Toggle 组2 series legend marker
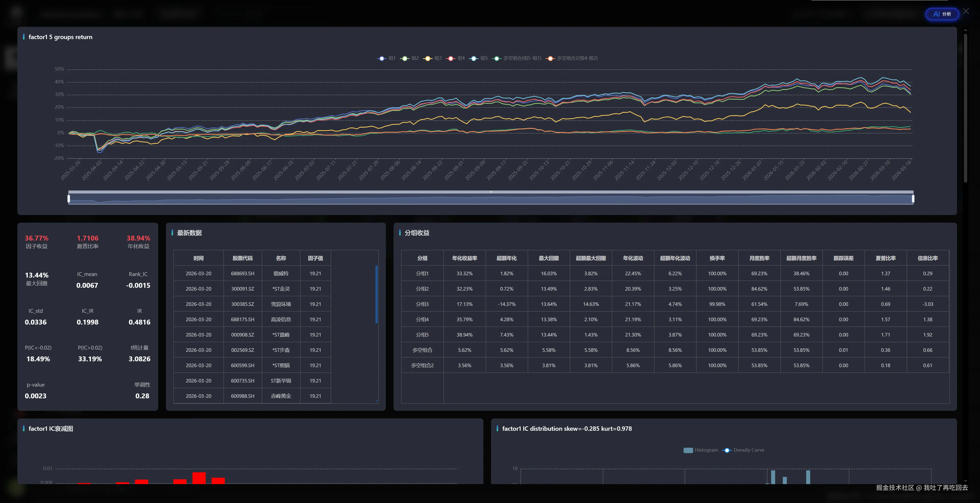This screenshot has height=503, width=980. point(405,58)
